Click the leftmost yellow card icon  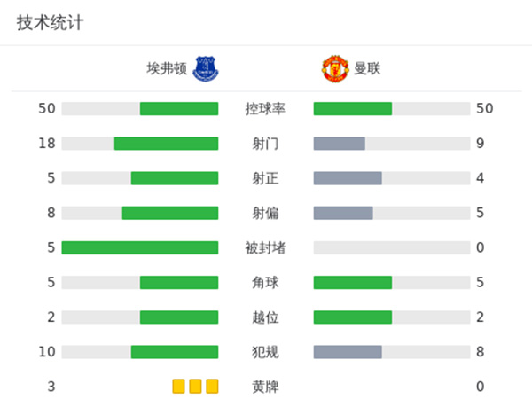179,387
